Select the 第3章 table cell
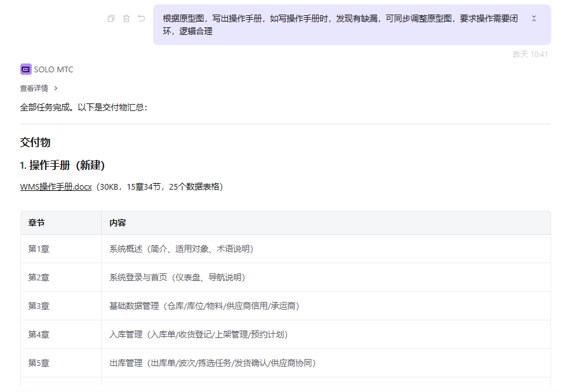 point(39,306)
